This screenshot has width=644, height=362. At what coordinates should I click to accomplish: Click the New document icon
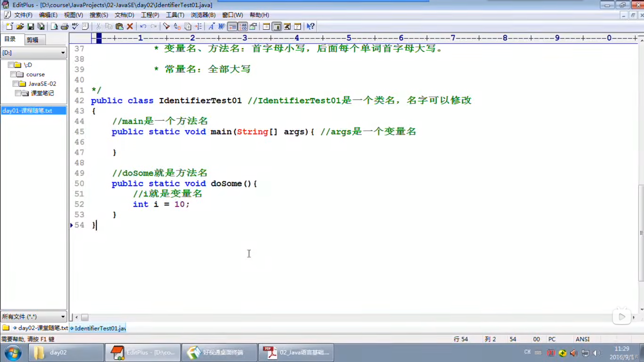(x=9, y=26)
